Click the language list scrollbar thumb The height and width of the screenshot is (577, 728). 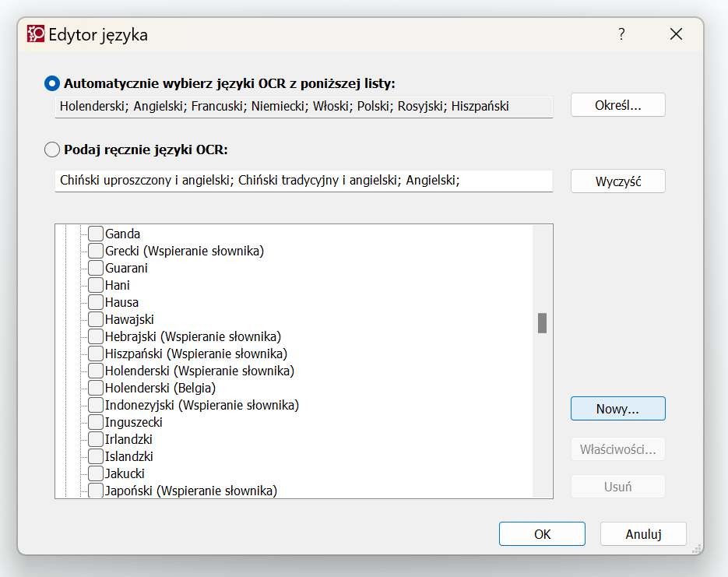pyautogui.click(x=542, y=323)
